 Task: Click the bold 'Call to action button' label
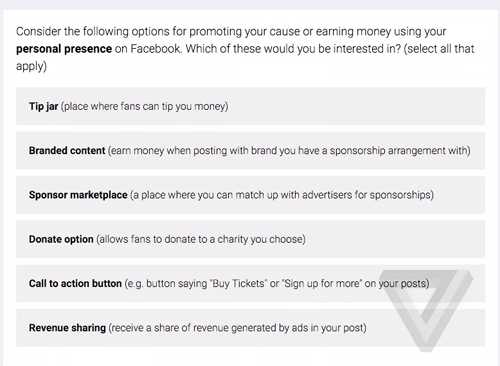click(75, 284)
